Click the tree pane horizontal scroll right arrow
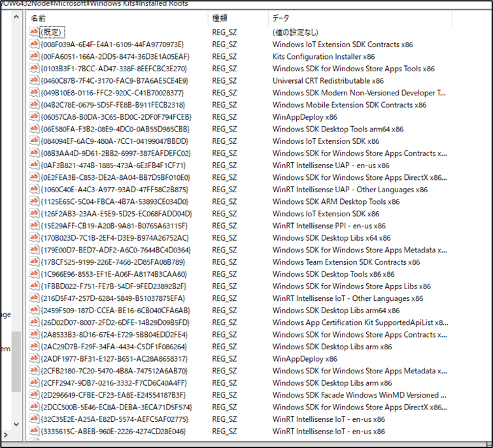493x448 pixels. (x=5, y=435)
